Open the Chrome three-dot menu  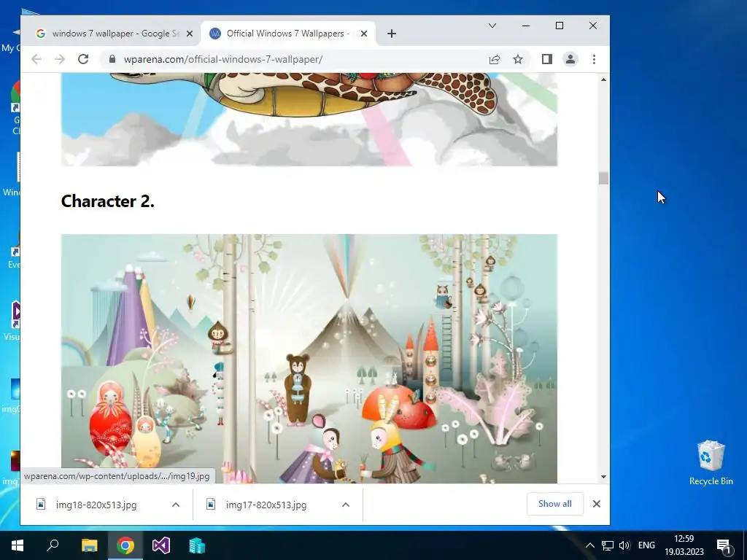click(594, 59)
